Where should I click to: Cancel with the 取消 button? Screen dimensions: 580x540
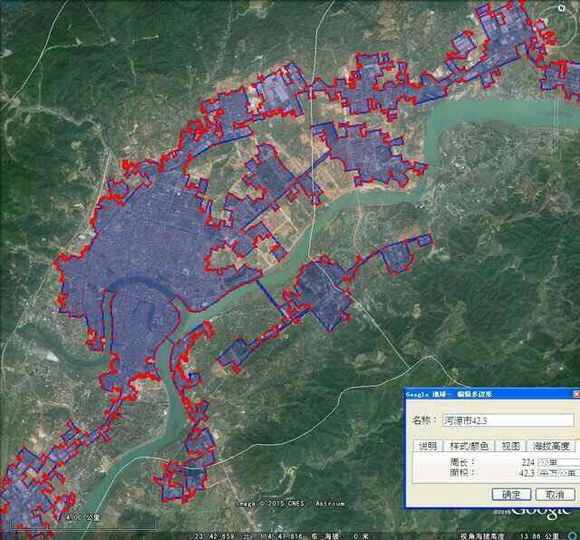(555, 494)
